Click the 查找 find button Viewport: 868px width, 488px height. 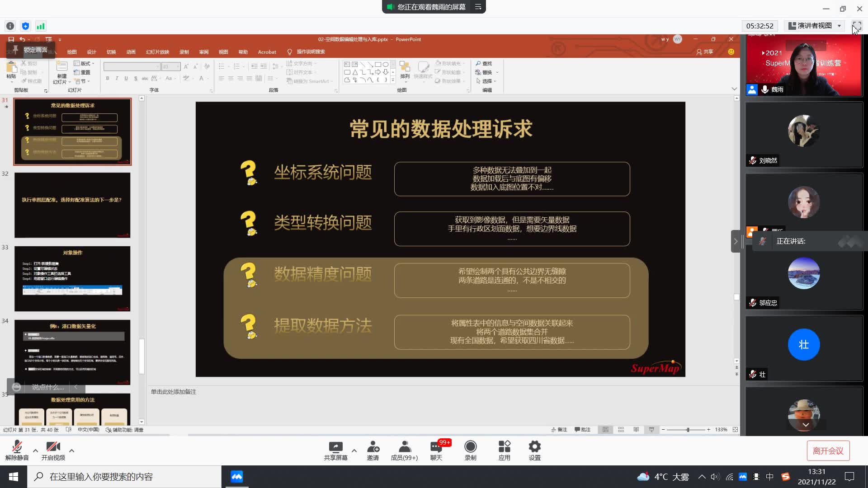point(484,63)
